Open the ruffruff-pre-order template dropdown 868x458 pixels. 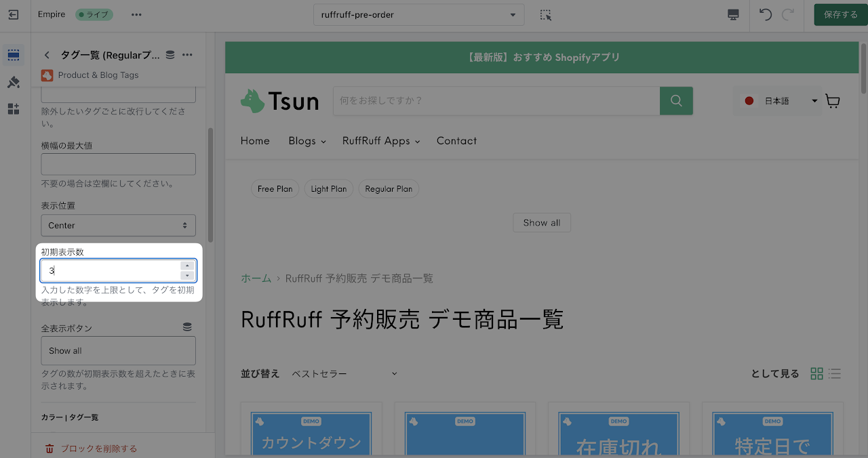418,15
